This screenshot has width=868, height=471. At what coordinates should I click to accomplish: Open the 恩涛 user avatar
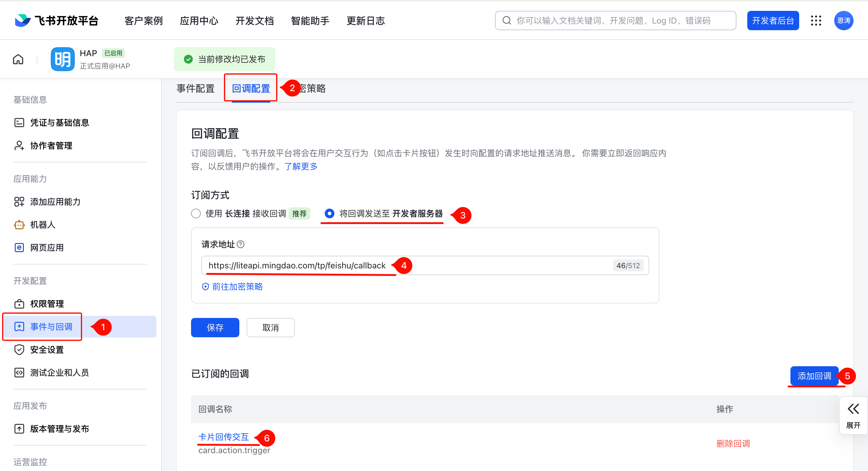[843, 21]
